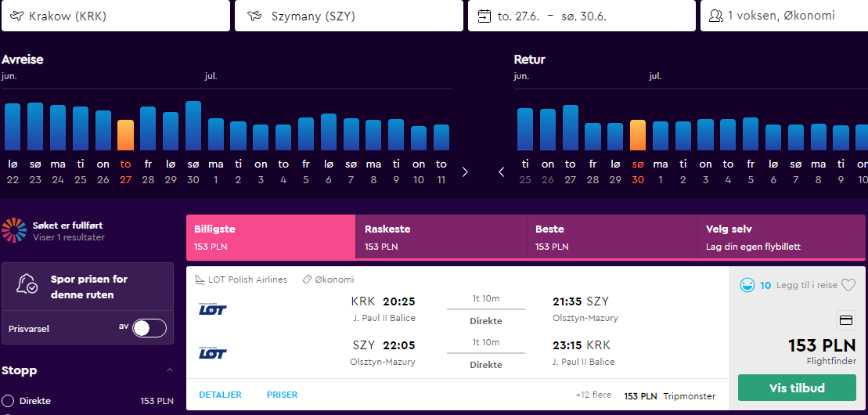Select departure price bar for fr 5
868x415 pixels.
306,134
